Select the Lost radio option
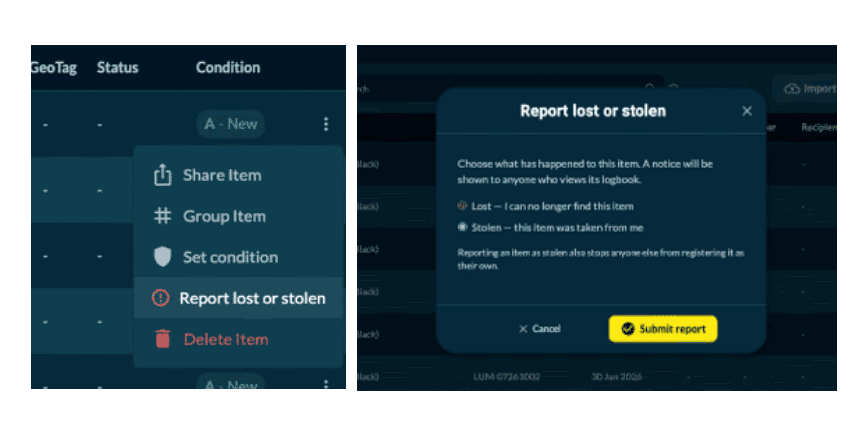Viewport: 868px width, 434px height. [x=462, y=206]
